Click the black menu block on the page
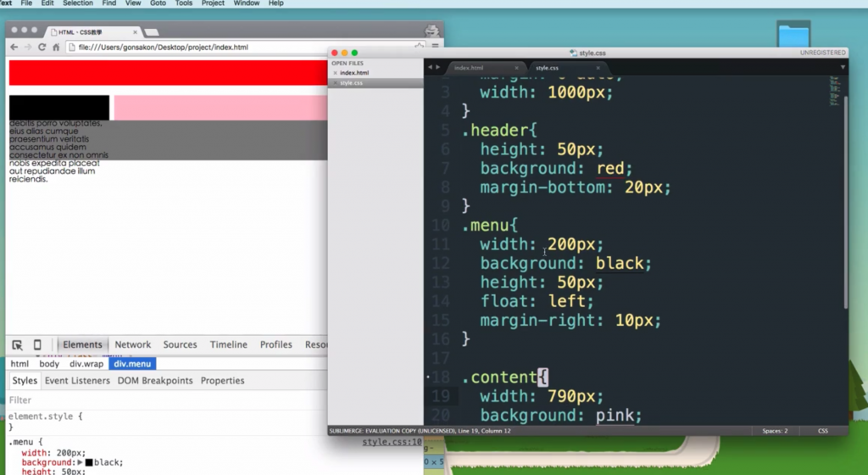Image resolution: width=868 pixels, height=475 pixels. 59,108
